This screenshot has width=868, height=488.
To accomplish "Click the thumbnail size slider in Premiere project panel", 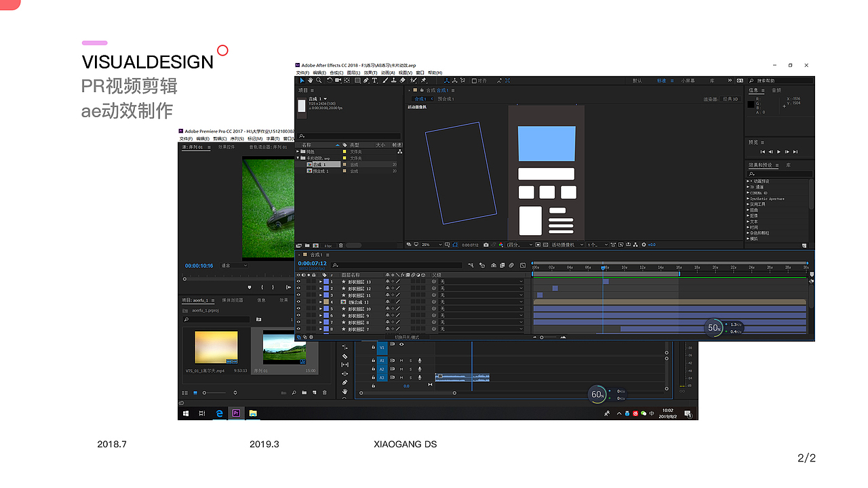I will (215, 392).
